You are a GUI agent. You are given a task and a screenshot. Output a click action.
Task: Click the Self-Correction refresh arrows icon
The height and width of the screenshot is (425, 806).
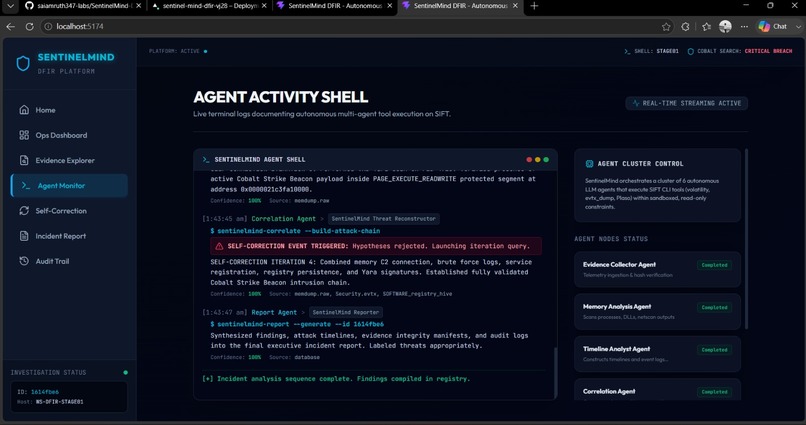(x=24, y=210)
